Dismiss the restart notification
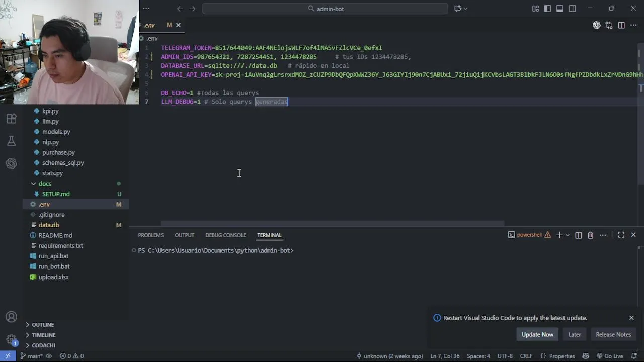Screen dimensions: 644x362 [x=631, y=318]
